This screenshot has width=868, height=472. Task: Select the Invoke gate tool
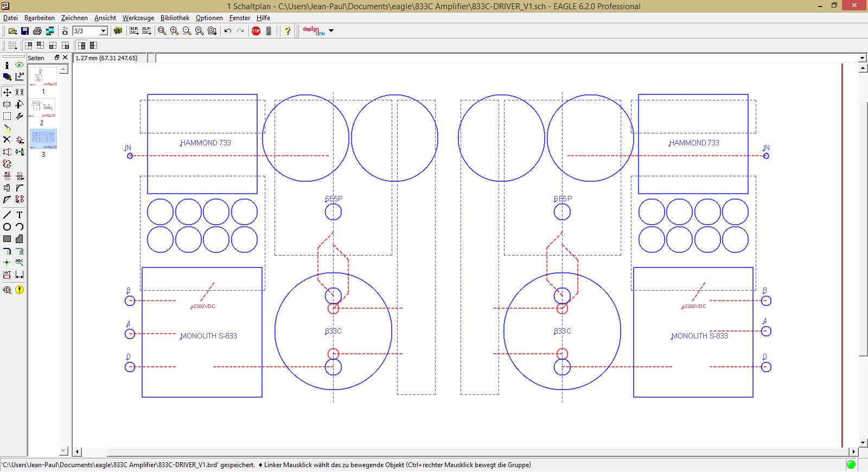(20, 200)
